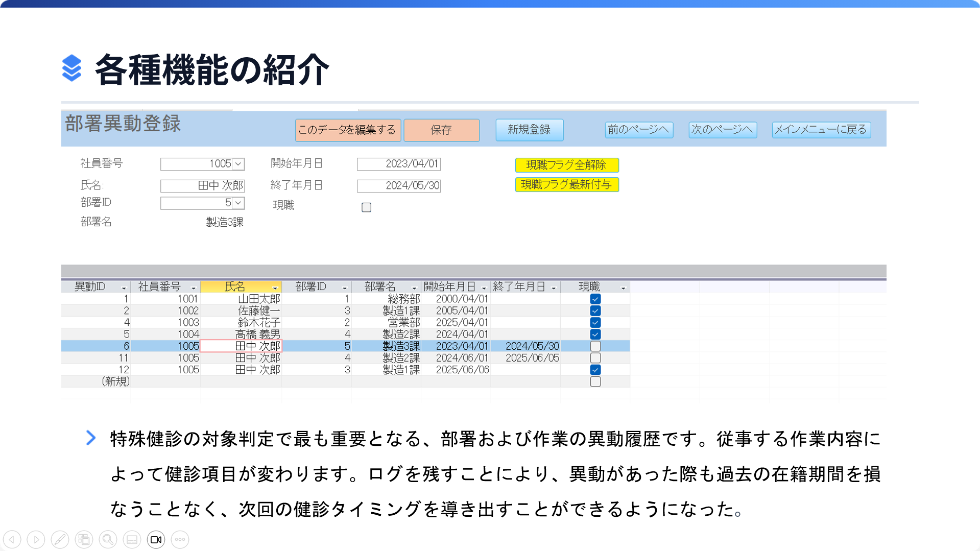This screenshot has width=980, height=551.
Task: Open the pen and laser pointer tools
Action: [60, 539]
